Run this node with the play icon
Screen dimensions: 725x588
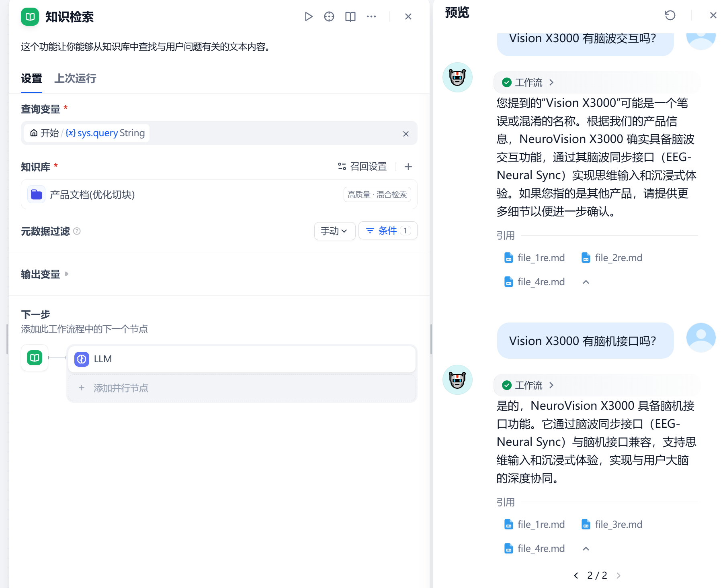[x=308, y=16]
